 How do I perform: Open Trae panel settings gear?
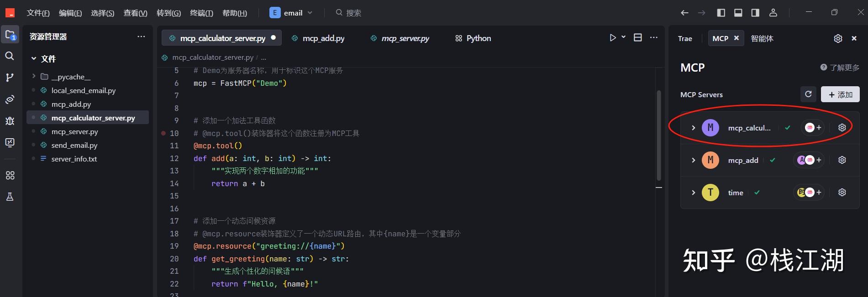838,39
